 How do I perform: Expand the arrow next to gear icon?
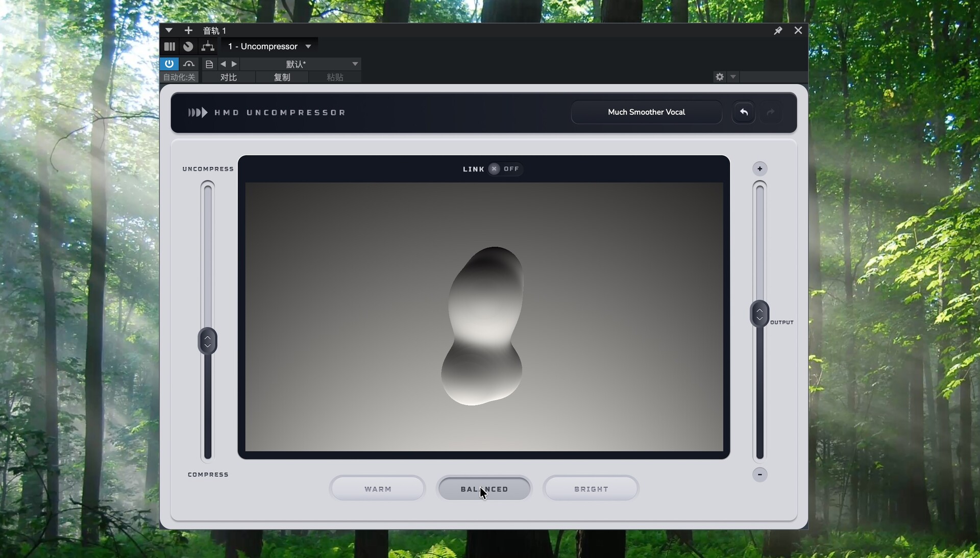tap(733, 77)
